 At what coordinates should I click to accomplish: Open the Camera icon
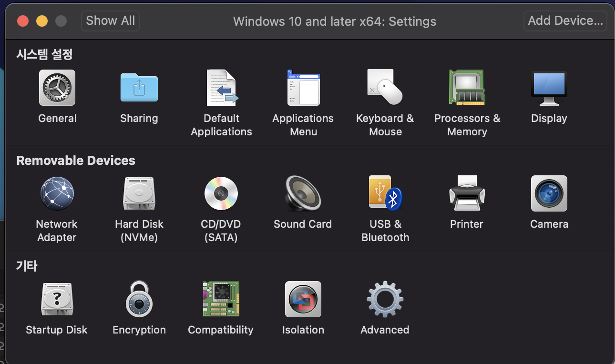[549, 193]
